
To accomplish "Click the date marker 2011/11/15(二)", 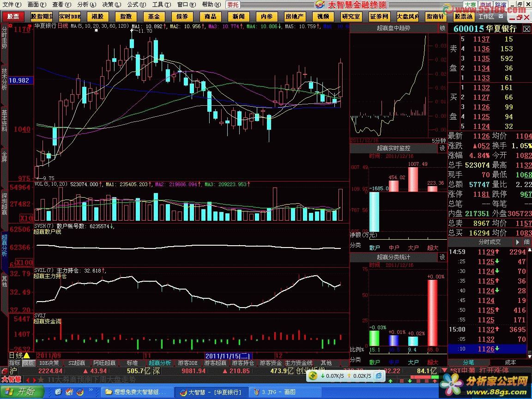I will tap(229, 356).
